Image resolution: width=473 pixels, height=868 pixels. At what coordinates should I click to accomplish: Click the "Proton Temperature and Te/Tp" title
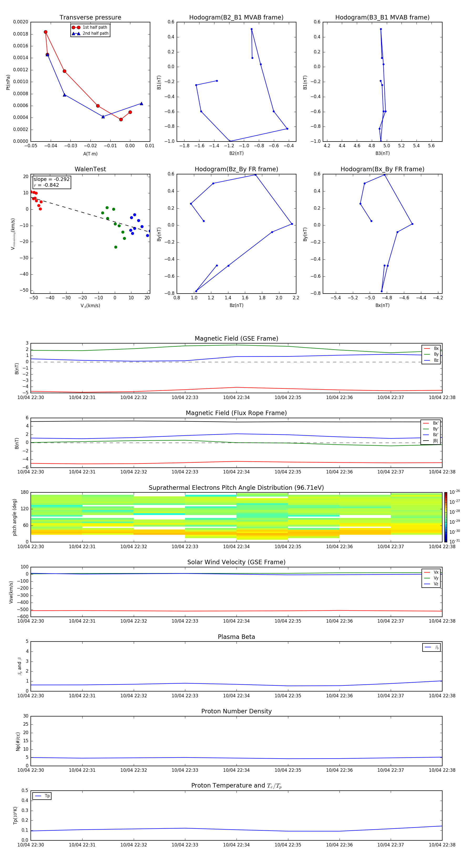236,786
